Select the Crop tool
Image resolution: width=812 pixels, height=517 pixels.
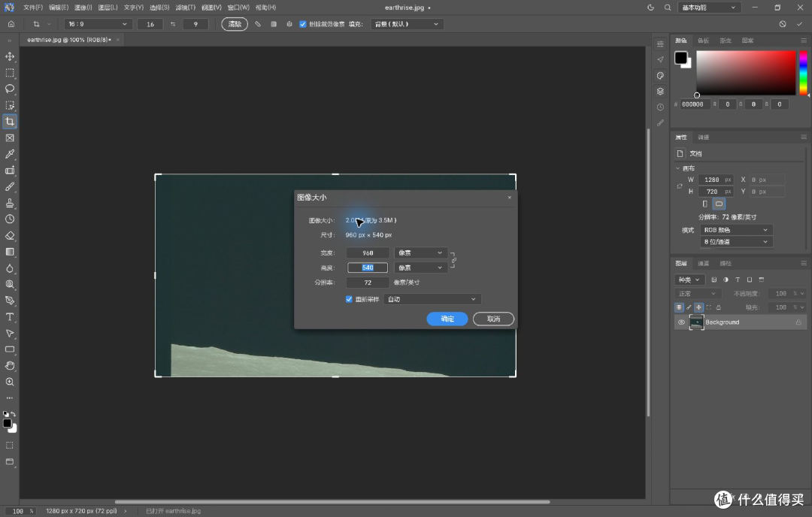tap(10, 122)
